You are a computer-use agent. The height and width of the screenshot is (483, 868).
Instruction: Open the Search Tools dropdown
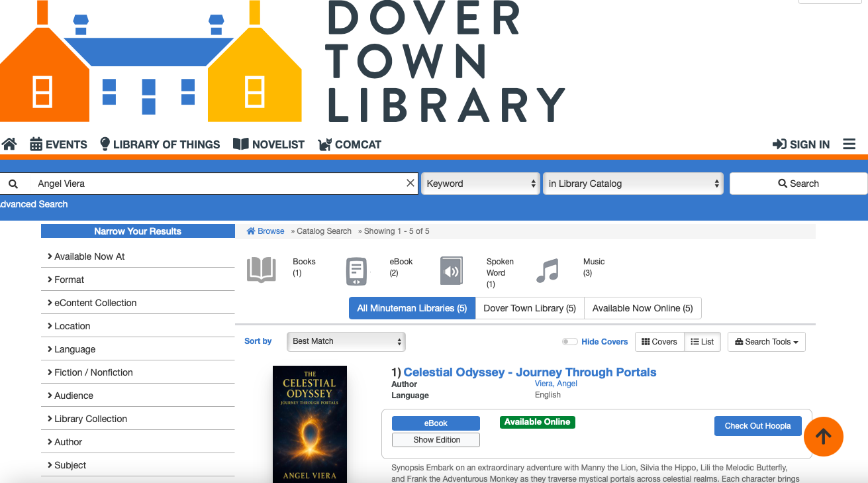point(766,342)
